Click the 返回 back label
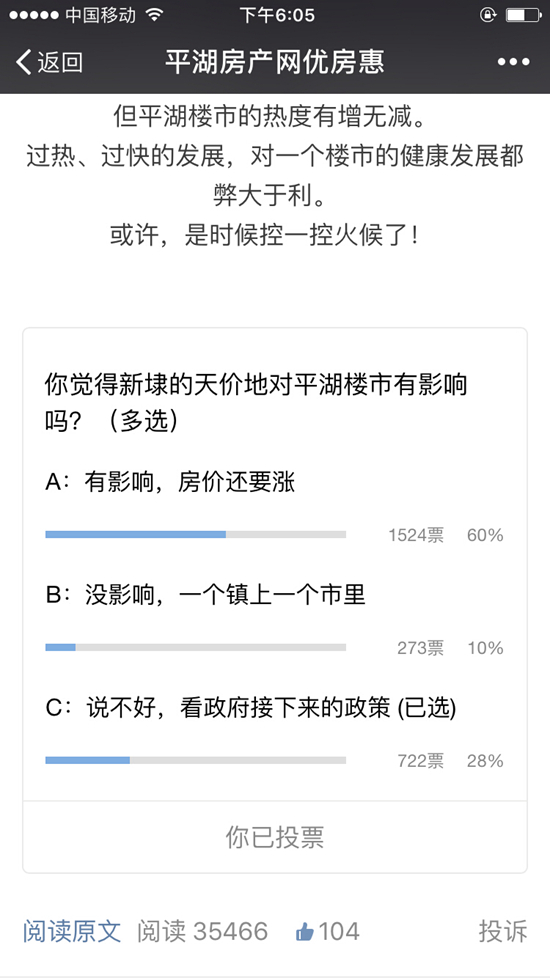Screen dimensions: 550x978 [60, 62]
